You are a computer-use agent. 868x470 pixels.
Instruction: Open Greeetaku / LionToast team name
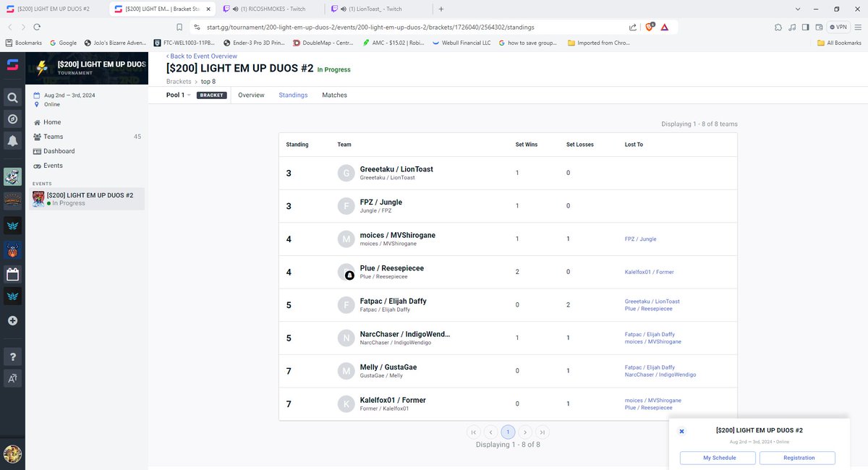(x=396, y=169)
